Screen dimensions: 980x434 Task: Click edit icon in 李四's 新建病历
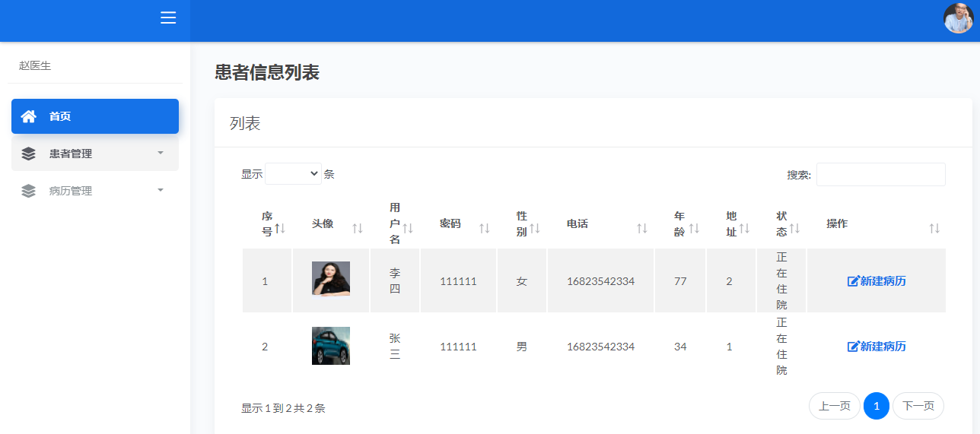pos(853,281)
